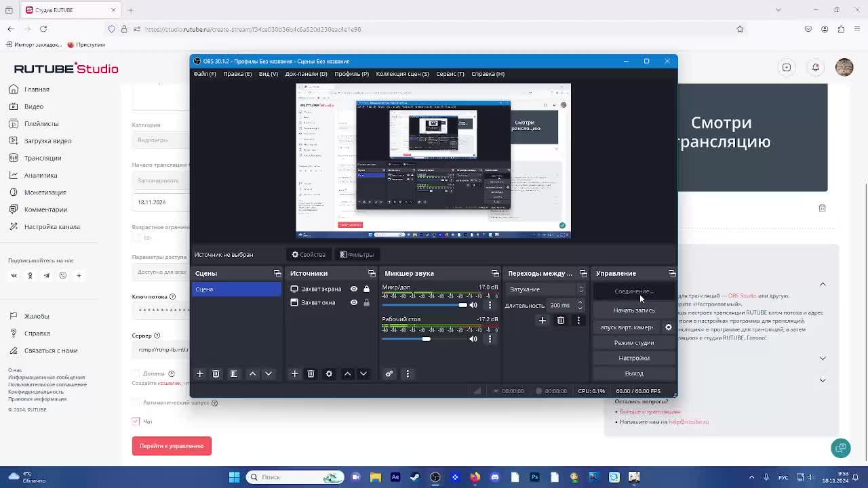Open the Док-панели (D) menu

[306, 74]
